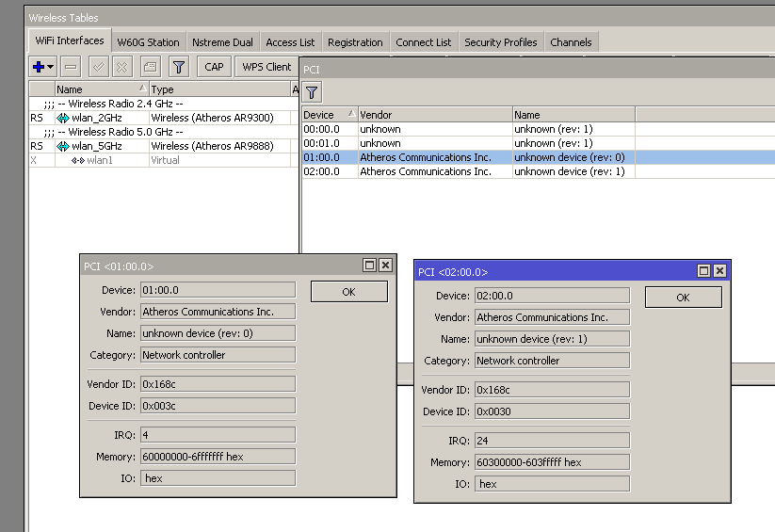
Task: Open the Connect List tab
Action: [x=424, y=42]
